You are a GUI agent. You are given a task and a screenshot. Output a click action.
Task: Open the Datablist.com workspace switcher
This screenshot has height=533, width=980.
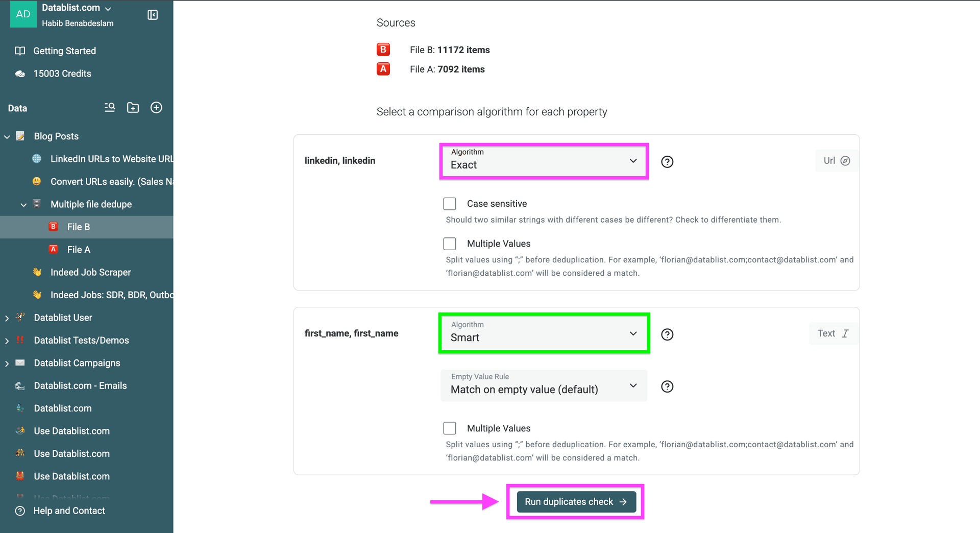coord(77,8)
